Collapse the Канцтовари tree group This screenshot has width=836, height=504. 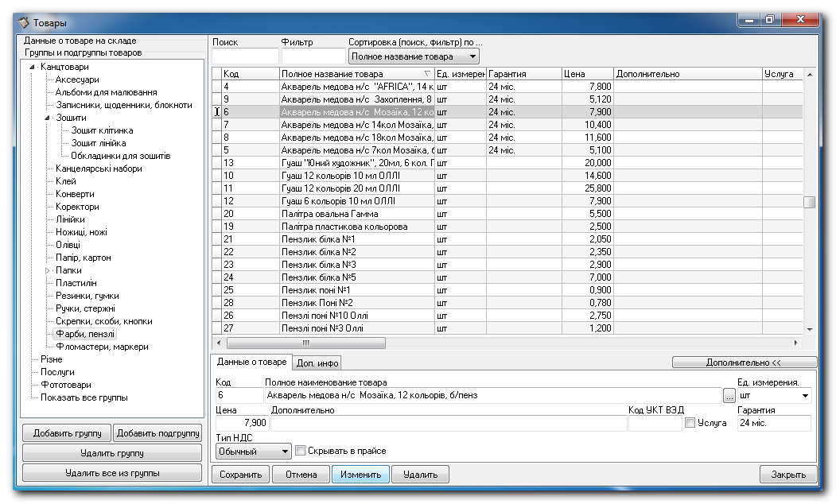click(32, 67)
